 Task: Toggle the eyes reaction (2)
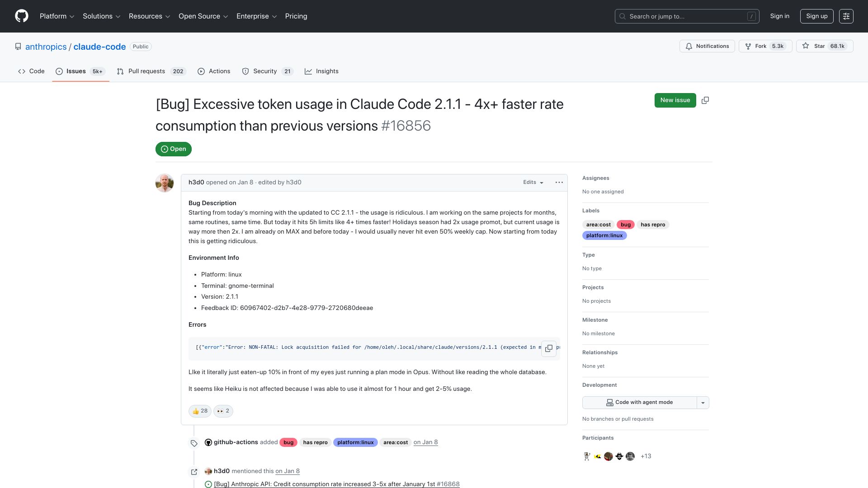(223, 411)
